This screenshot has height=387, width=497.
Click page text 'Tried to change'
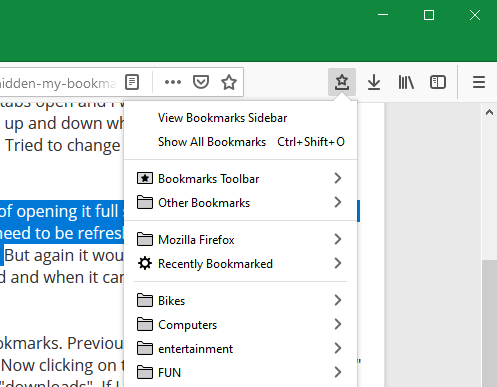[62, 146]
